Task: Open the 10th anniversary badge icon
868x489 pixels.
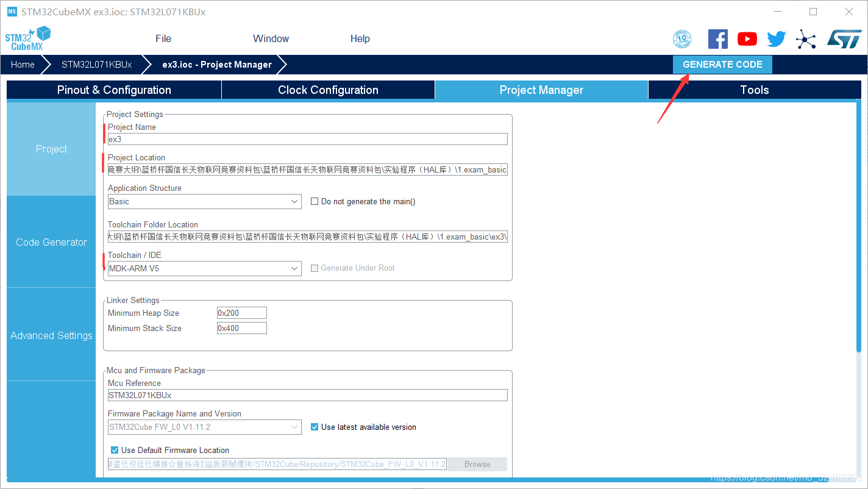Action: click(682, 39)
